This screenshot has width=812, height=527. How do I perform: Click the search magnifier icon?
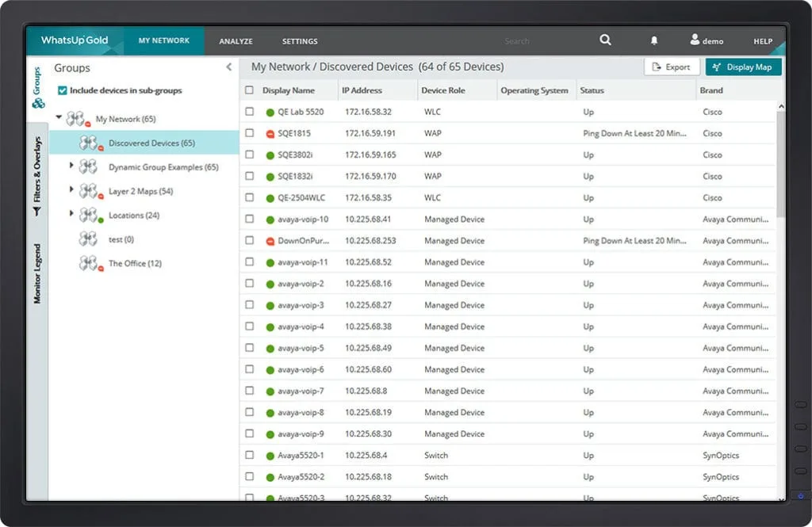pos(605,40)
